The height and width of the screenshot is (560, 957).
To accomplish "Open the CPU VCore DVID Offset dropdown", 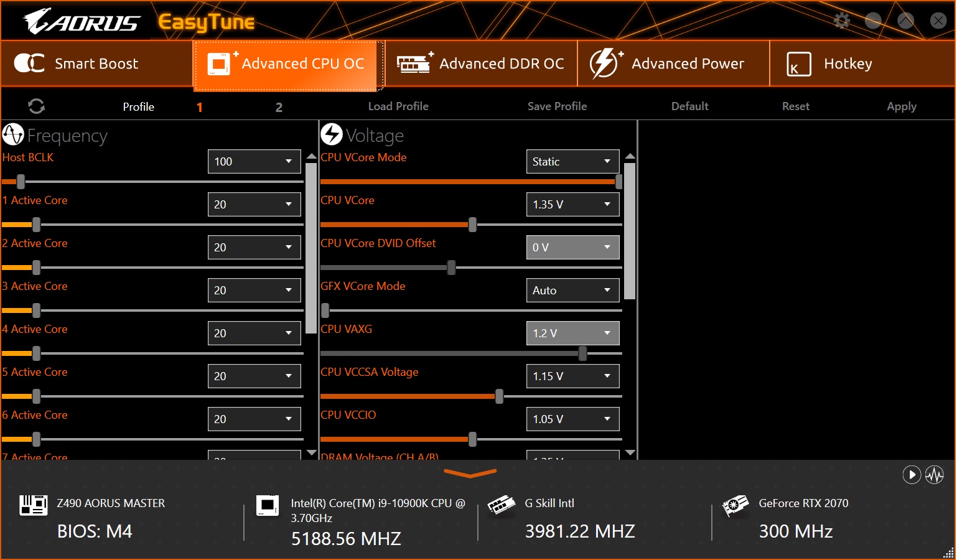I will tap(572, 248).
